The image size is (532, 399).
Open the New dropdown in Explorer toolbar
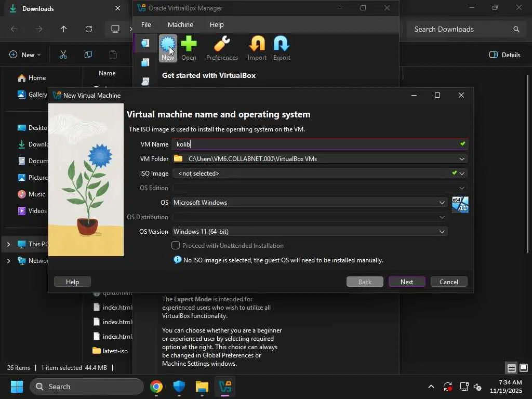tap(25, 55)
